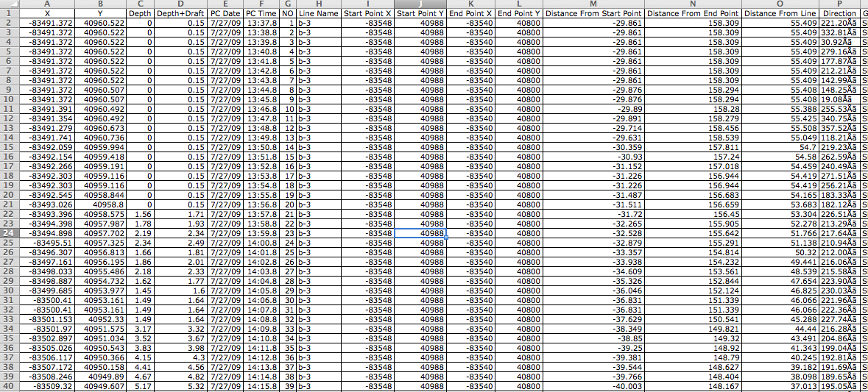Select column P header
868x392 pixels.
click(x=839, y=4)
